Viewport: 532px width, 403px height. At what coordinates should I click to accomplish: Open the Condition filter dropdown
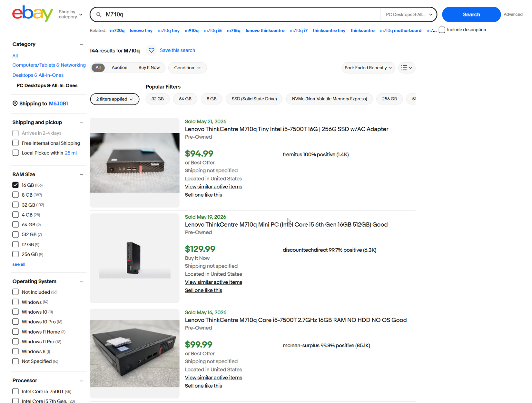coord(187,68)
